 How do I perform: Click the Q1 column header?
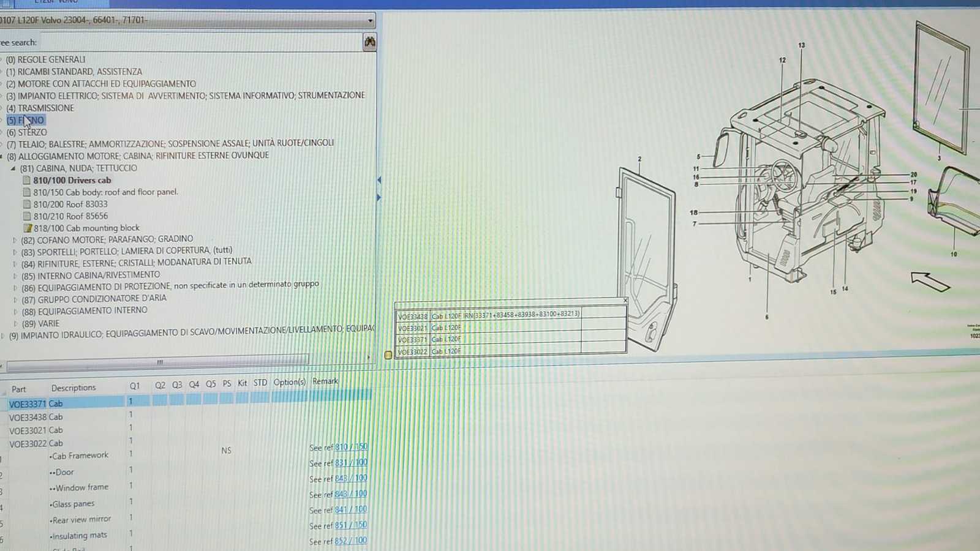(x=135, y=386)
